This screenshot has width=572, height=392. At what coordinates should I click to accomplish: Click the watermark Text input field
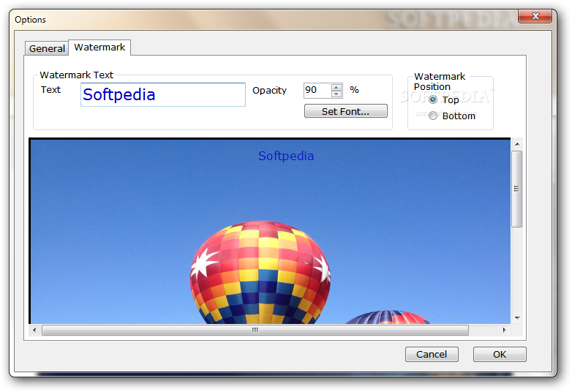[x=162, y=95]
